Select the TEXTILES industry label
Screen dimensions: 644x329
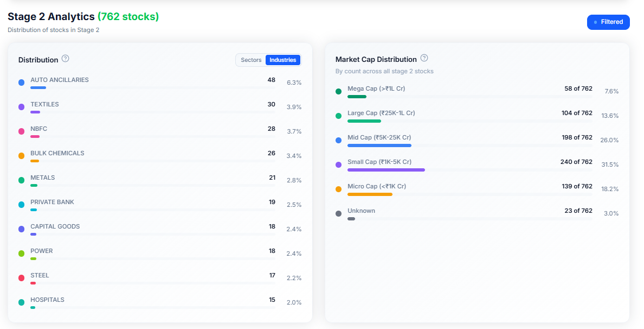(44, 104)
